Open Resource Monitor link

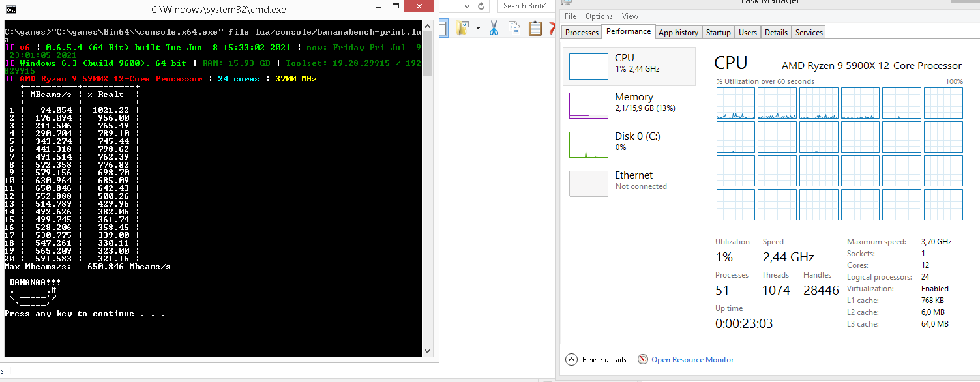tap(692, 360)
